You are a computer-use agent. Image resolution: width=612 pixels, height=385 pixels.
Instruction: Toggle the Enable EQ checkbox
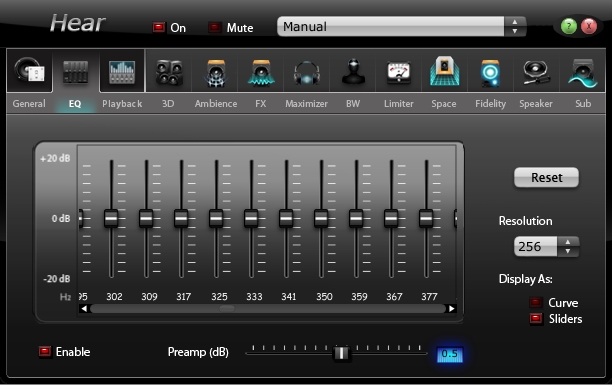click(x=45, y=351)
